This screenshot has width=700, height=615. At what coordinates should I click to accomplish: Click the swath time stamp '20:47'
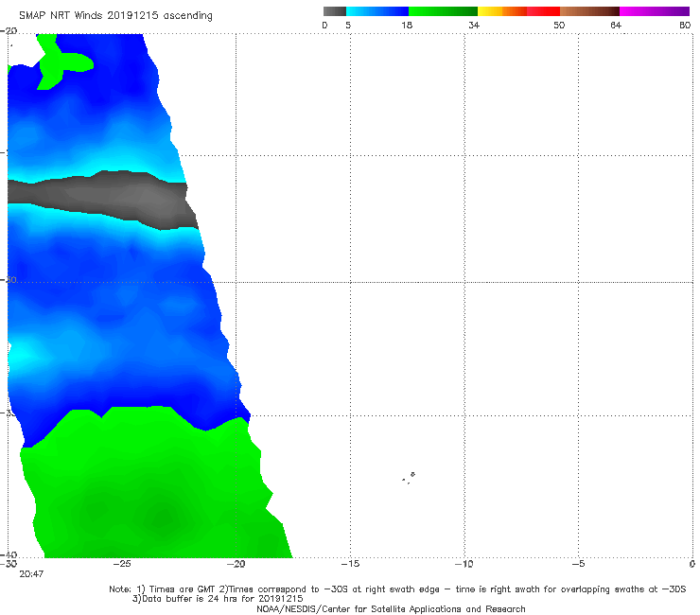31,574
